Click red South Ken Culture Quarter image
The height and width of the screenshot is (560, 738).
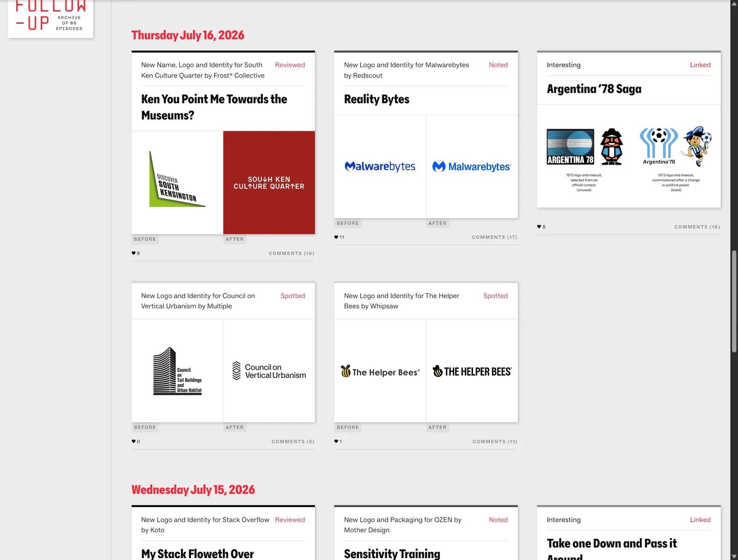[269, 183]
